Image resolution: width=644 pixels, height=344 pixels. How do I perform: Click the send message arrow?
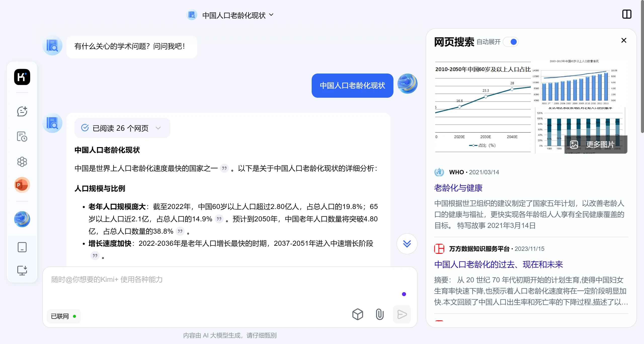click(x=402, y=314)
